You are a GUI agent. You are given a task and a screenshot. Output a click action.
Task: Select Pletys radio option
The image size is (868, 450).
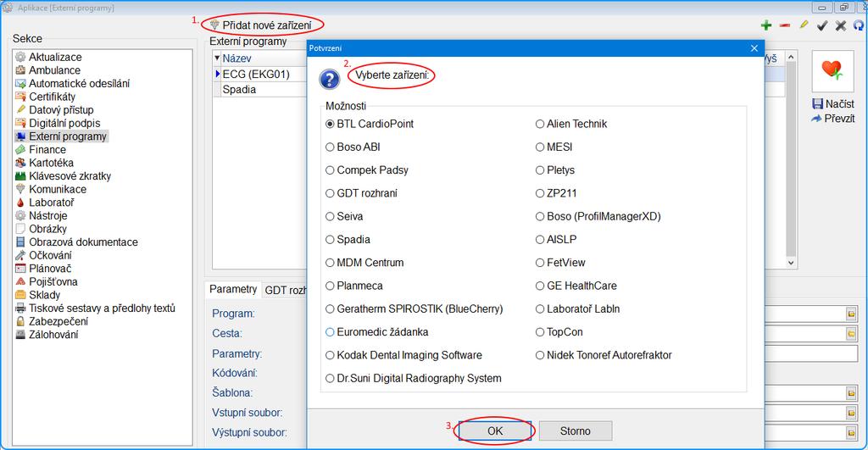point(555,170)
